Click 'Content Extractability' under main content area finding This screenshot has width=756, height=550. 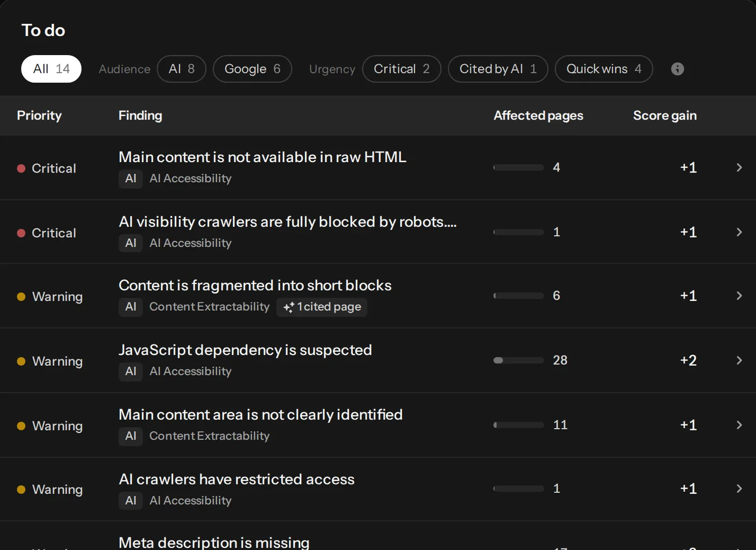click(x=210, y=436)
